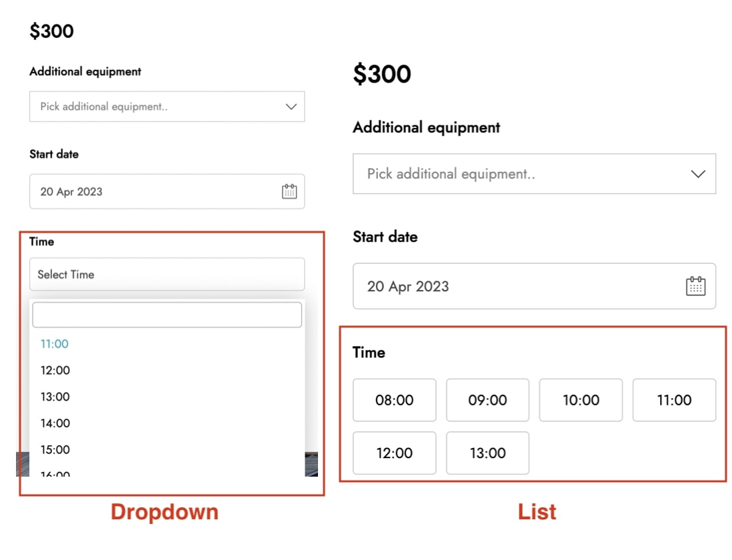Expand chevron of Dropdown panel additional equipment

pos(291,107)
